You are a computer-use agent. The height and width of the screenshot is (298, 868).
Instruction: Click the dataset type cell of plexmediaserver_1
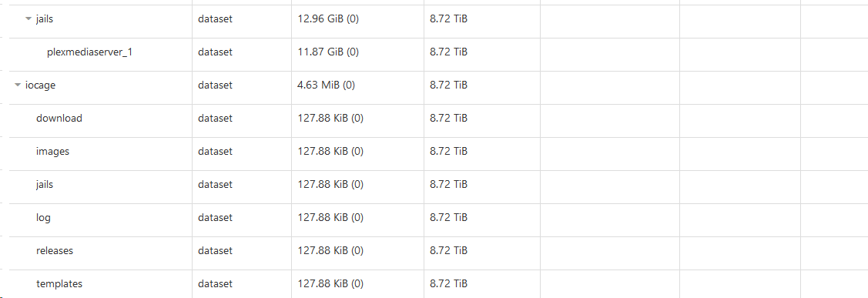click(x=216, y=52)
